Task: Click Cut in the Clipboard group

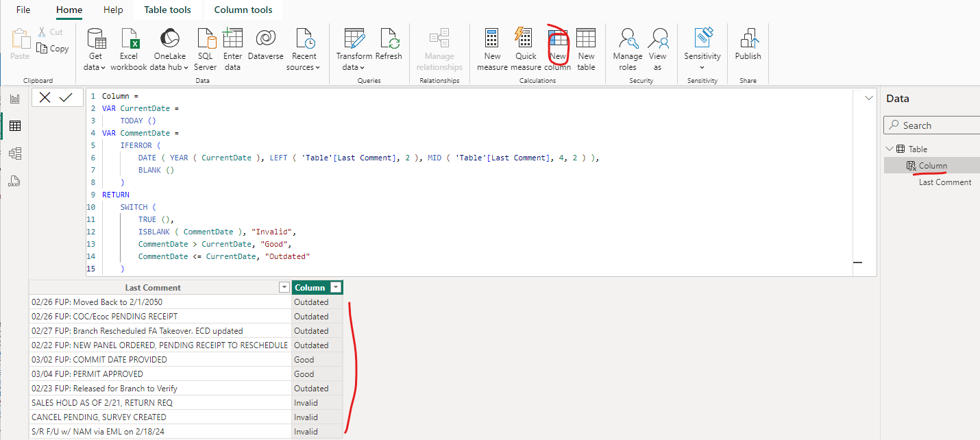Action: point(50,32)
